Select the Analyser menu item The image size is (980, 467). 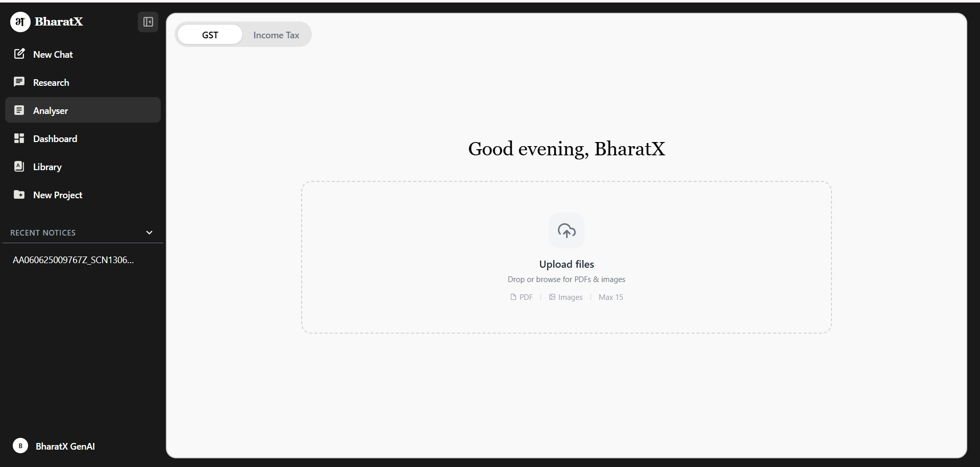pos(83,110)
